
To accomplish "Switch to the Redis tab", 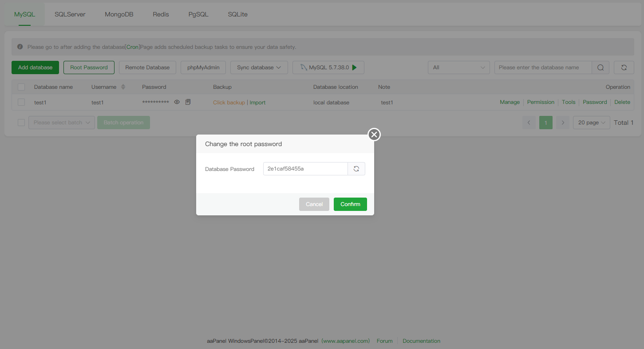I will point(161,14).
